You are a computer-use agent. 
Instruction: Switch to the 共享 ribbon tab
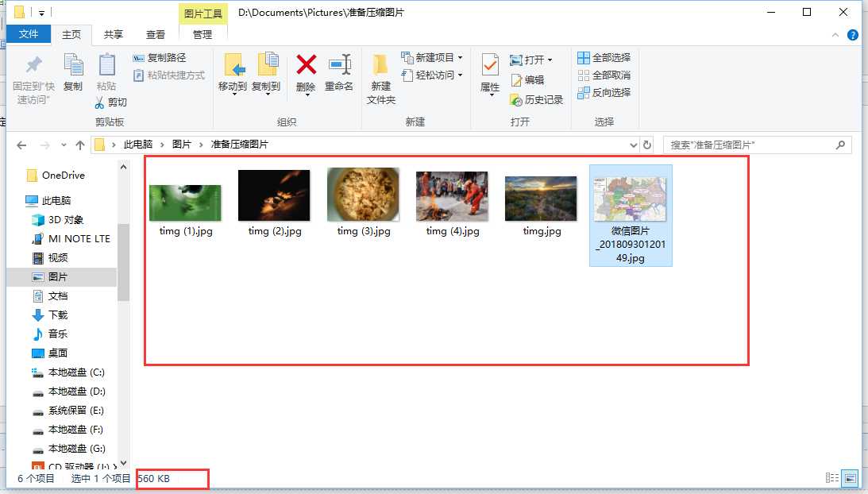pos(114,35)
